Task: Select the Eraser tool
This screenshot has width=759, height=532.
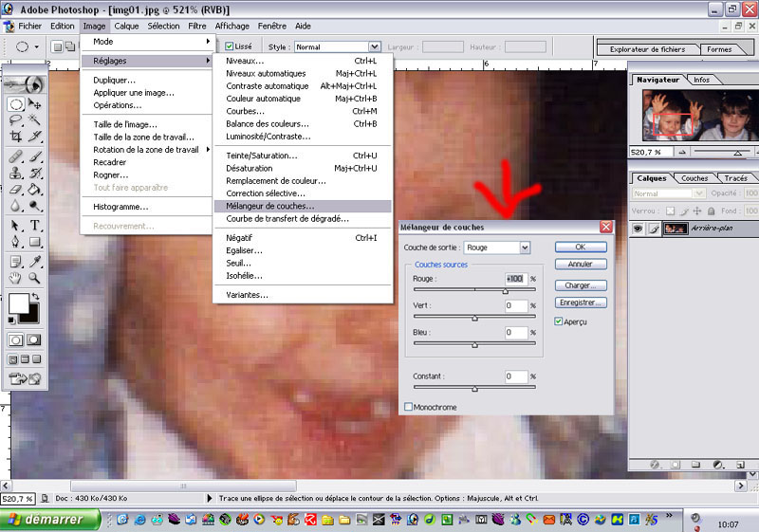Action: [x=16, y=189]
